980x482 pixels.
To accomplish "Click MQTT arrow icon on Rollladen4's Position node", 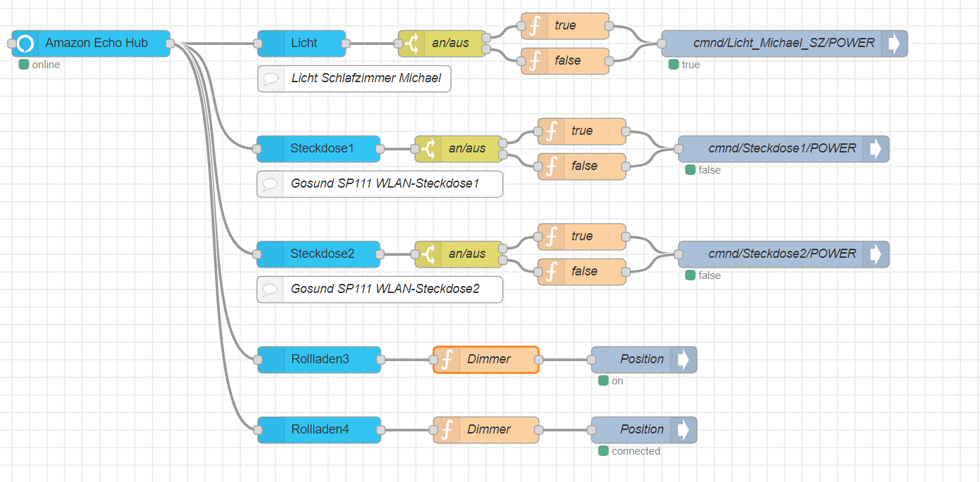I will coord(684,430).
